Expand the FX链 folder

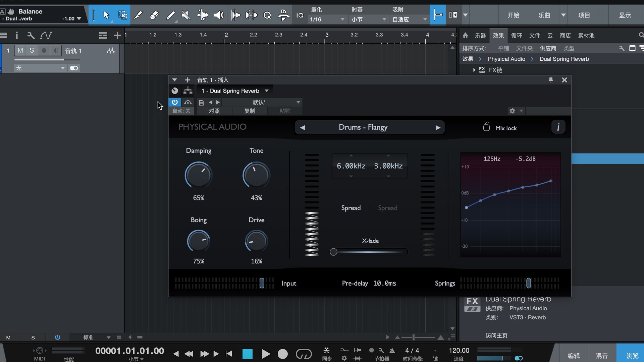click(474, 70)
